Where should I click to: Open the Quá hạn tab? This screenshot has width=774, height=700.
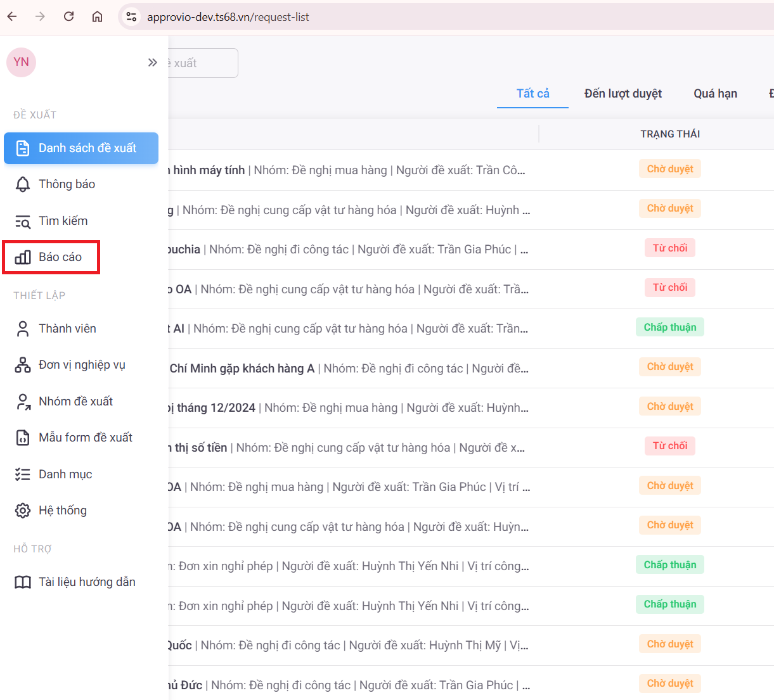pyautogui.click(x=715, y=94)
